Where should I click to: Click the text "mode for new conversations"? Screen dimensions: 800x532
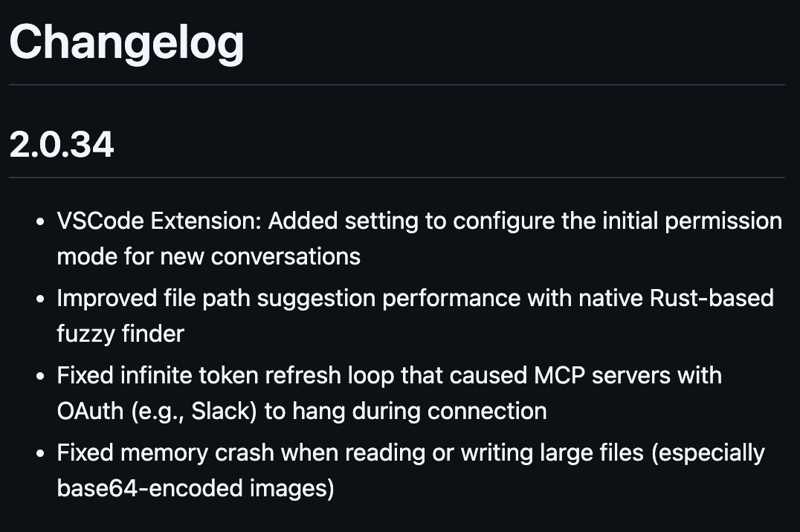pos(208,256)
